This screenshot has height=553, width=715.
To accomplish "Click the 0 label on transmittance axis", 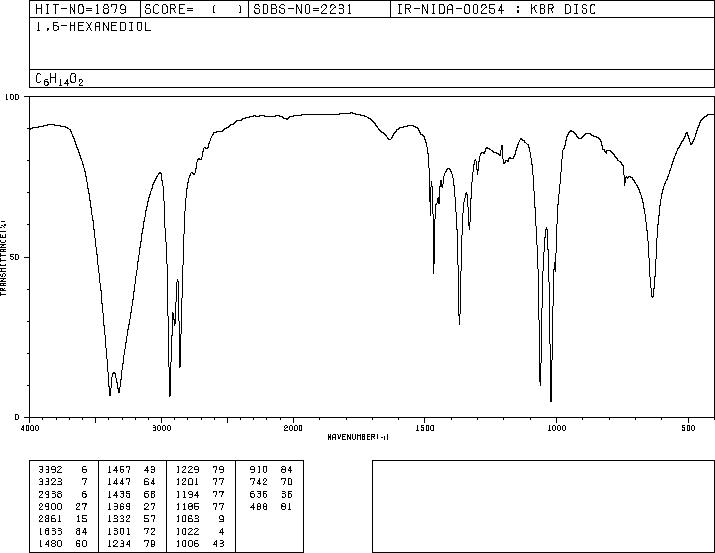I will (17, 417).
